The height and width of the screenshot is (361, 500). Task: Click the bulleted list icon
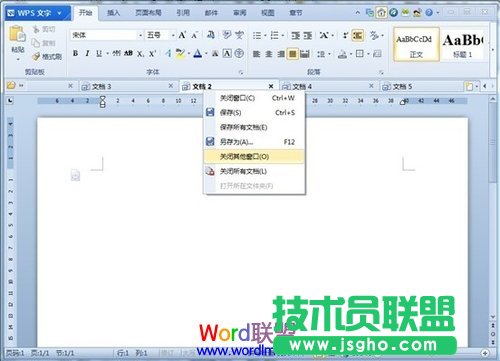coord(257,35)
